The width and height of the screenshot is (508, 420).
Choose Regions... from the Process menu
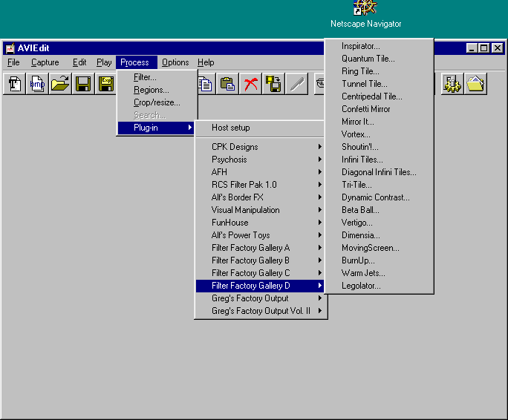point(157,90)
